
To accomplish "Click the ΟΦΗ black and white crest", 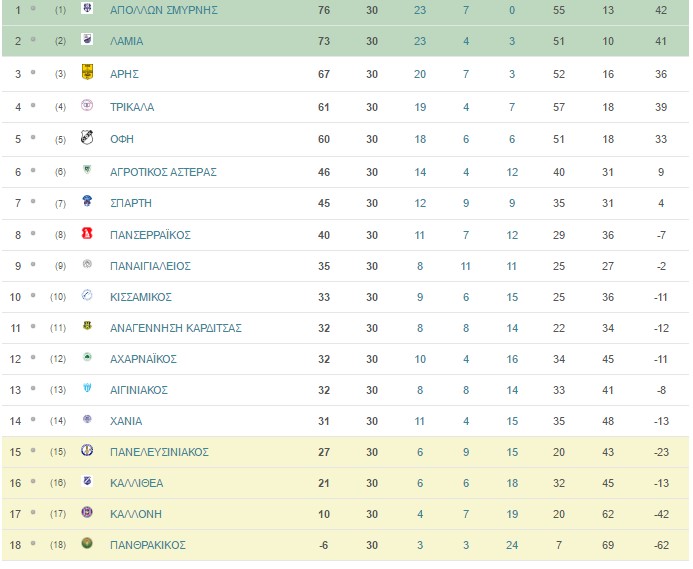I will tap(87, 137).
